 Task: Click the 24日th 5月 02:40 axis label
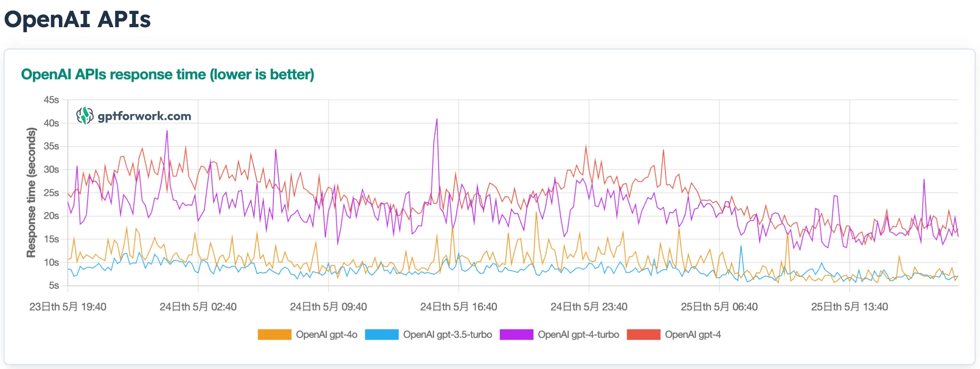click(198, 307)
